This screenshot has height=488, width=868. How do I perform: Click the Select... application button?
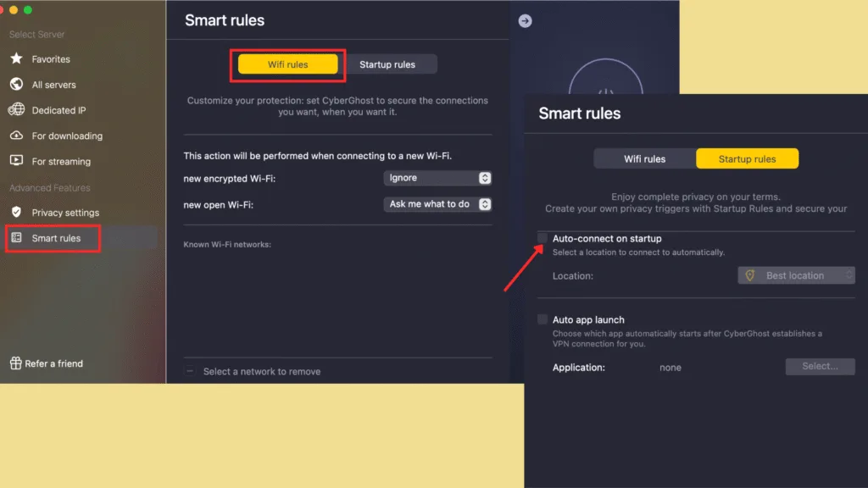(820, 366)
